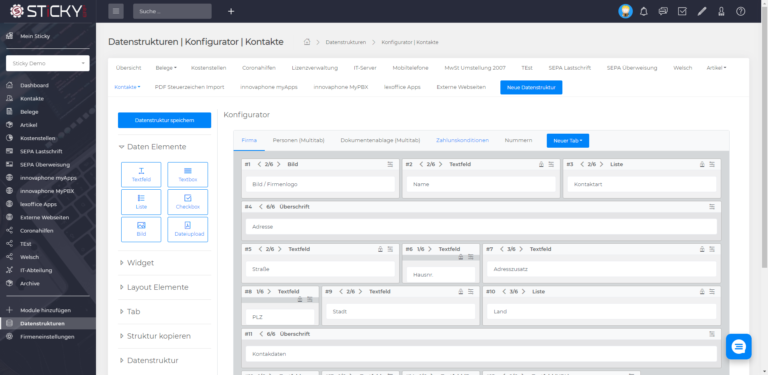Increase width arrow on #5 Textfeld Straße

coord(280,249)
